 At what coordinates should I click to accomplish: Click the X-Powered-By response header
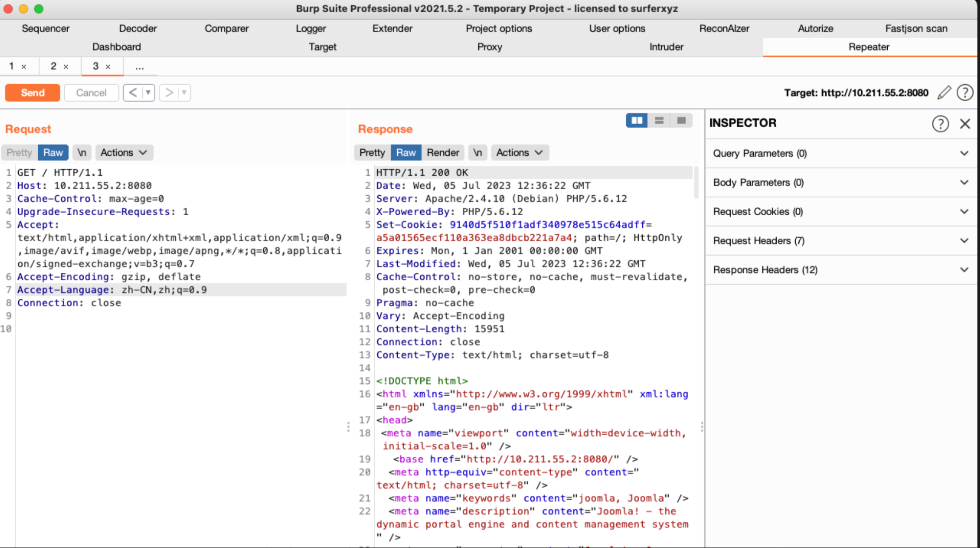(450, 212)
